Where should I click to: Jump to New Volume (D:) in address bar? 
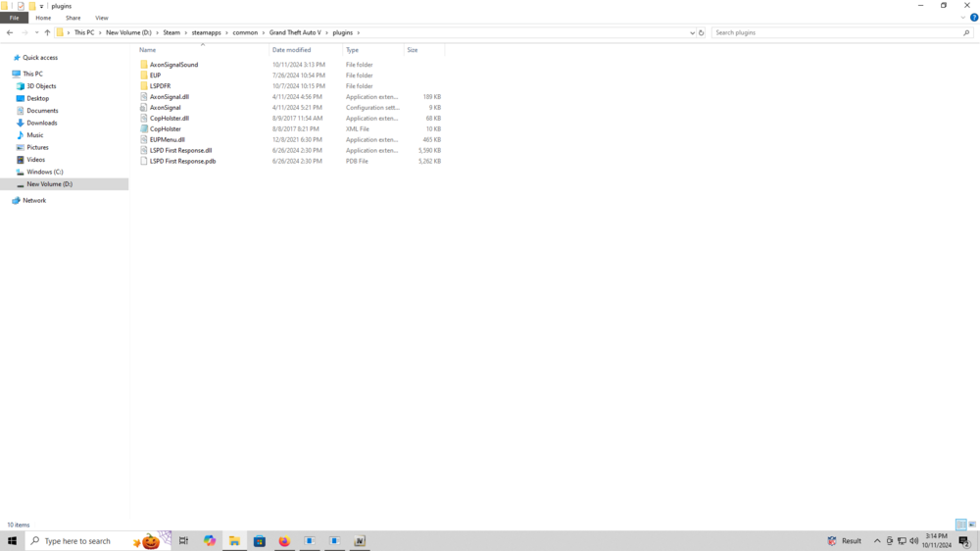[x=128, y=32]
